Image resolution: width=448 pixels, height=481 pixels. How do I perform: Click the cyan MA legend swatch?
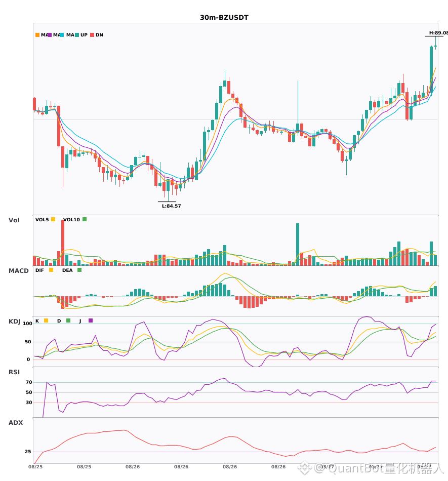click(62, 35)
